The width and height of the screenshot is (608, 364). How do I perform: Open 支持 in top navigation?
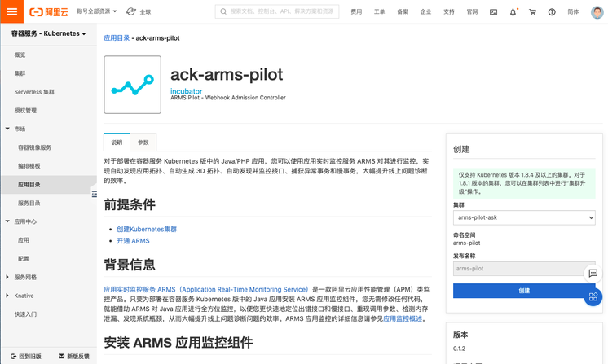click(x=449, y=12)
